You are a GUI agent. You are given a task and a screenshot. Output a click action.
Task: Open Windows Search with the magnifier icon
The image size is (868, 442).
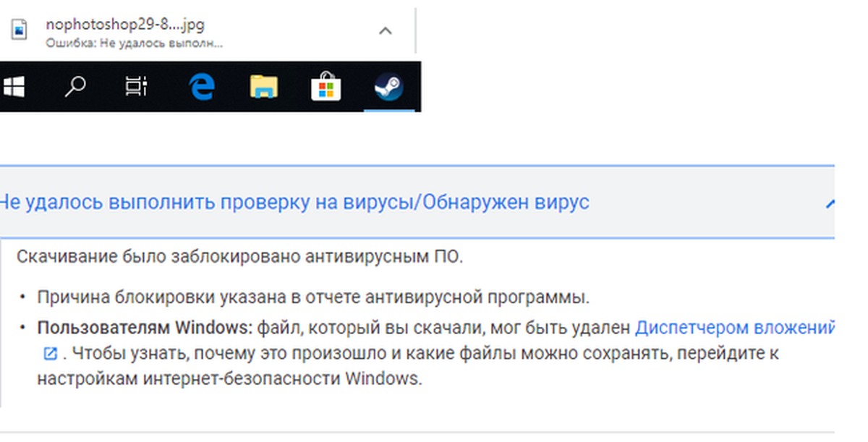[73, 88]
